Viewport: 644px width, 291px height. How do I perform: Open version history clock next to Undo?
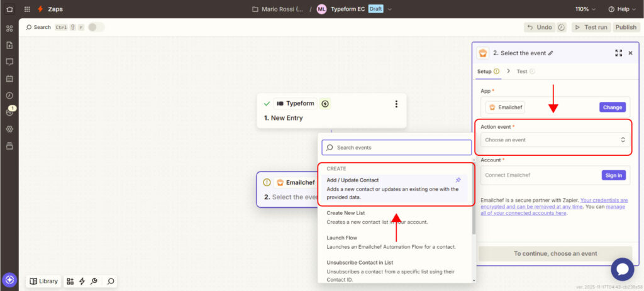click(x=562, y=28)
